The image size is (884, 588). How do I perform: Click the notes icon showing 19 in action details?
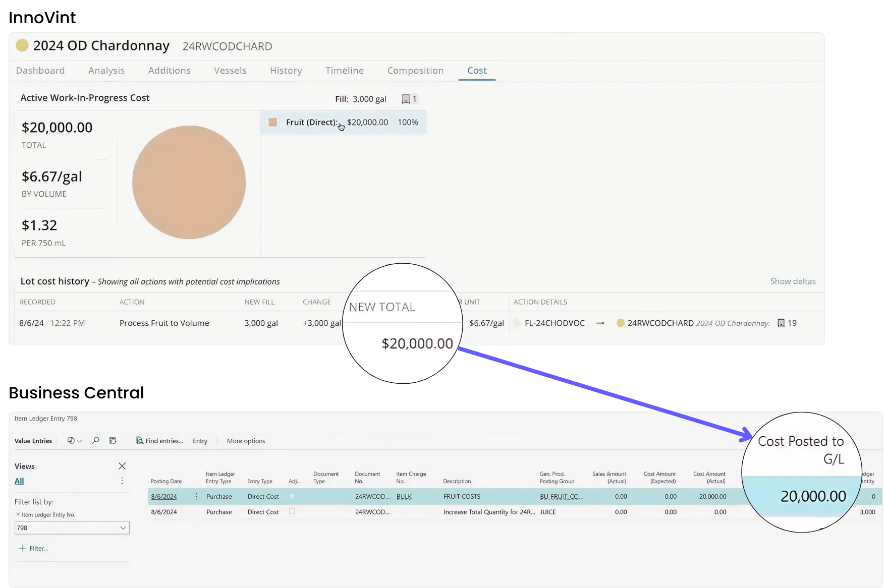(781, 323)
